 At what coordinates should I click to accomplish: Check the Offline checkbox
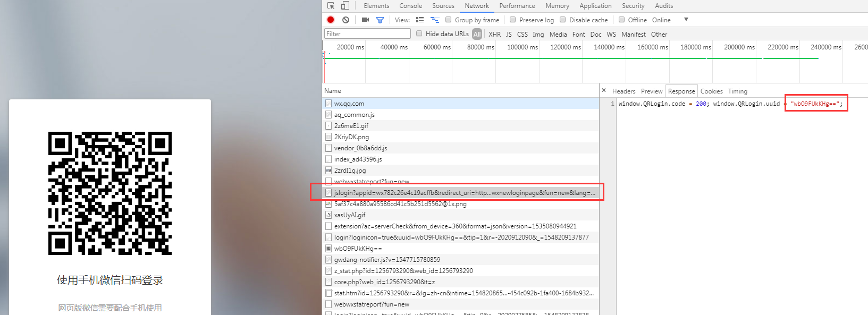click(621, 20)
